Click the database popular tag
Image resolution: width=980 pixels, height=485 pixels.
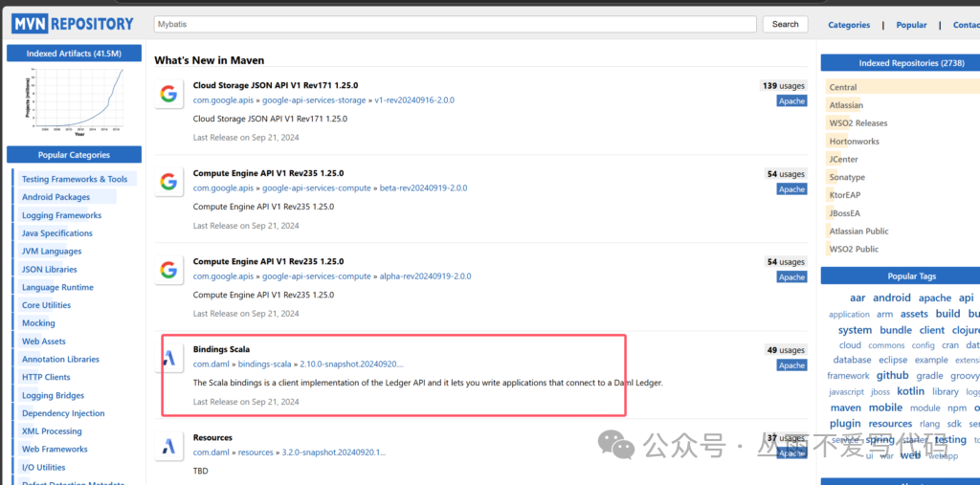click(x=852, y=360)
